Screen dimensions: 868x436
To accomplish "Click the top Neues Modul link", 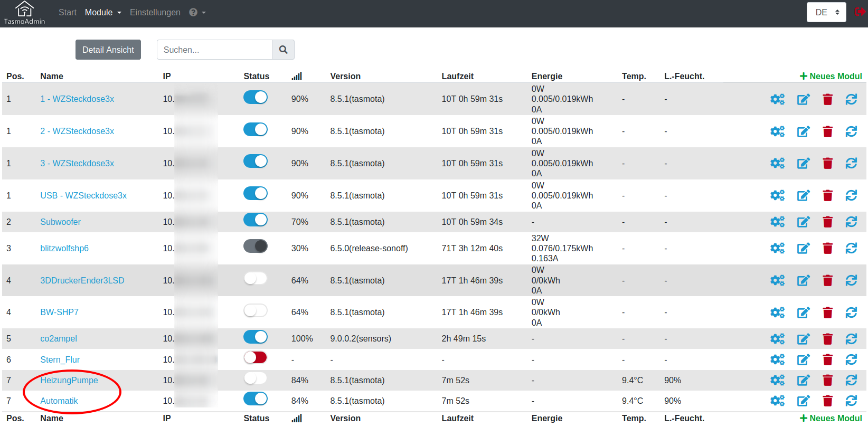I will (x=831, y=76).
